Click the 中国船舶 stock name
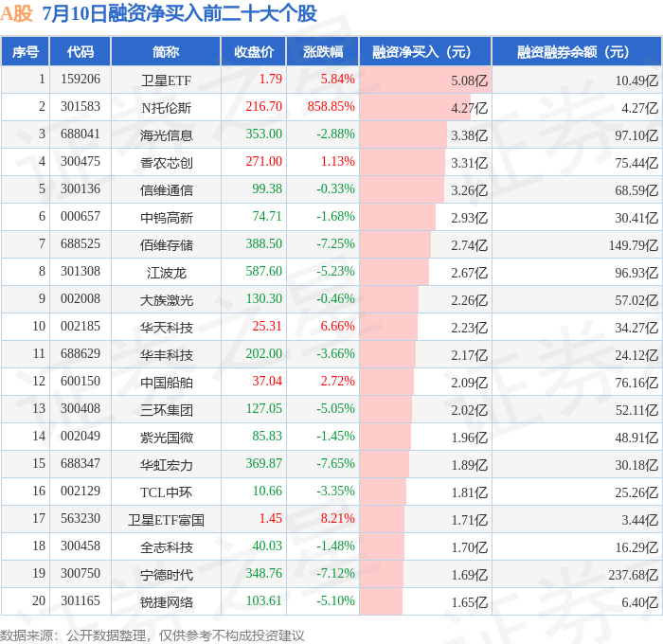 [x=166, y=383]
